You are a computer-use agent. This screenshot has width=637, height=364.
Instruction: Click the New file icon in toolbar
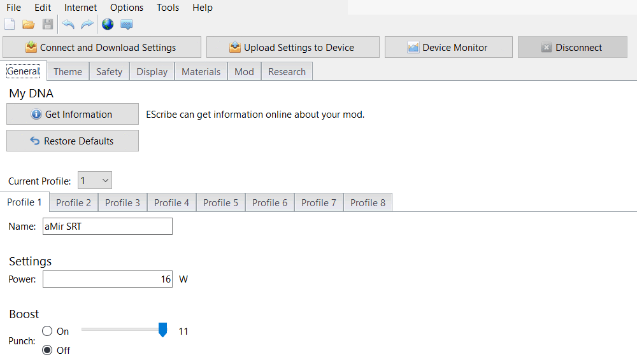click(10, 25)
